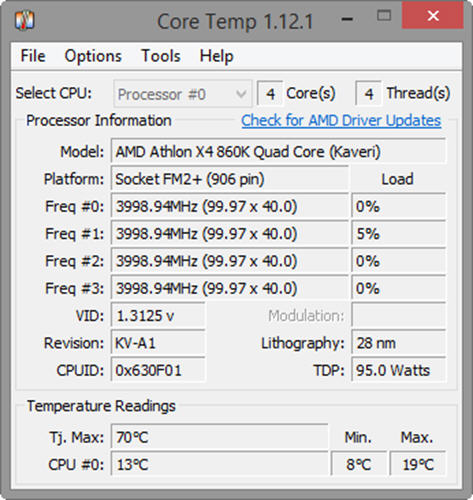
Task: Click the CPU #0 Max temperature 19°C box
Action: click(x=418, y=464)
